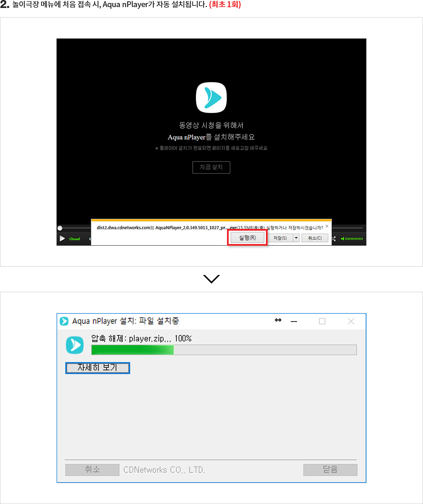Screen dimensions: 423x504
Task: Click the '동영상 시청을 위해서' message text
Action: [211, 125]
